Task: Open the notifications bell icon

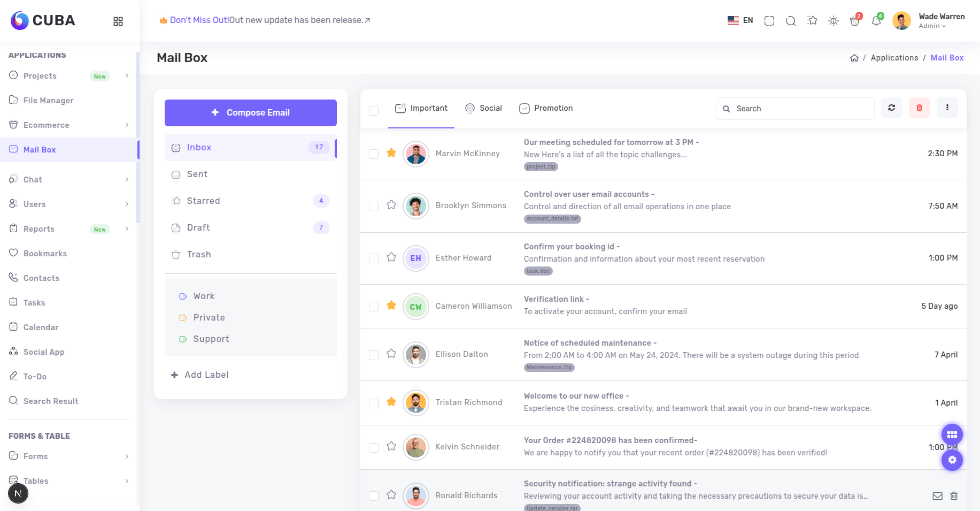Action: 876,21
